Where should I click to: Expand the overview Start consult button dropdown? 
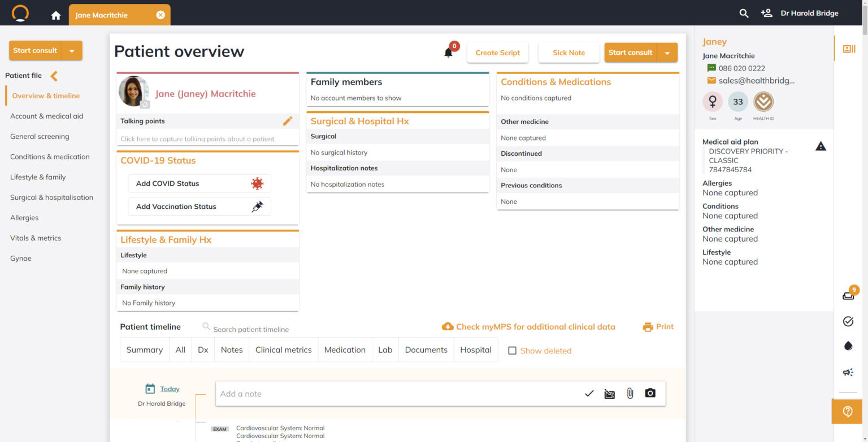[669, 52]
